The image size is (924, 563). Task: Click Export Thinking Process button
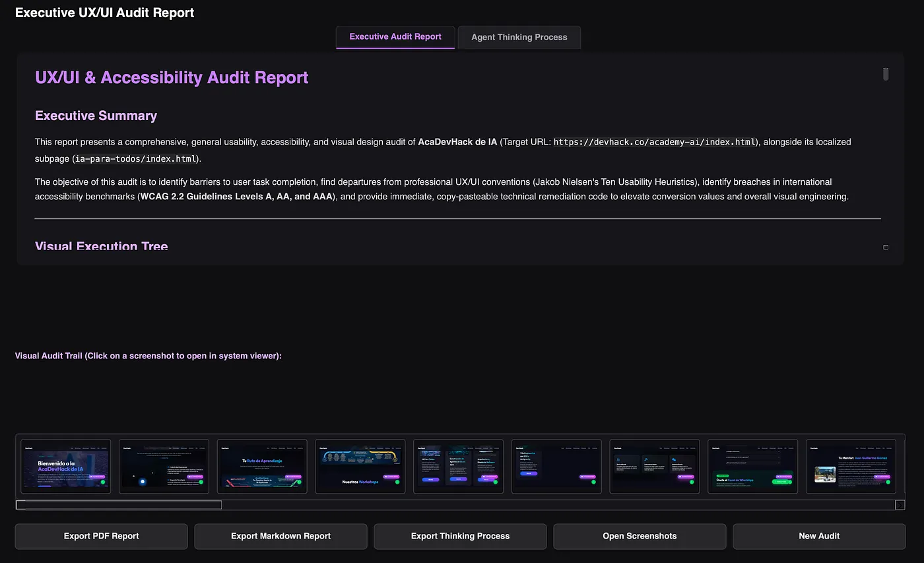(x=460, y=536)
